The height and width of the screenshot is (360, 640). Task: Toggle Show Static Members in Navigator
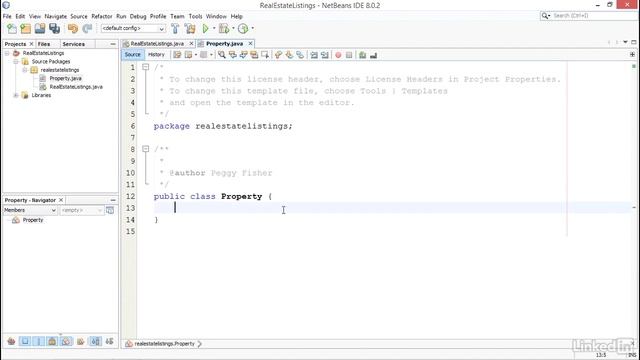tap(39, 341)
